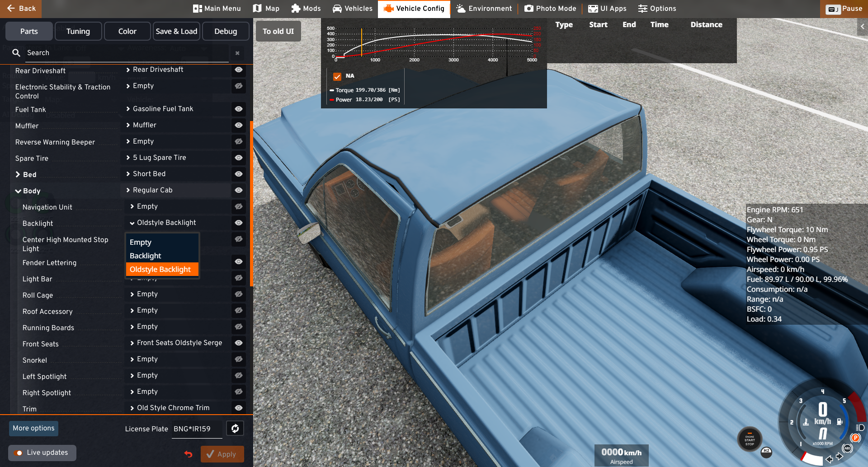Hide the Muffler part
The height and width of the screenshot is (467, 868).
239,125
